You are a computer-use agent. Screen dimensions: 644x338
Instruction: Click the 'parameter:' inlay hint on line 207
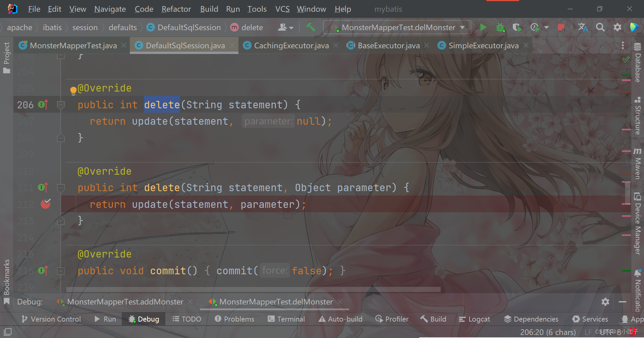tap(268, 121)
